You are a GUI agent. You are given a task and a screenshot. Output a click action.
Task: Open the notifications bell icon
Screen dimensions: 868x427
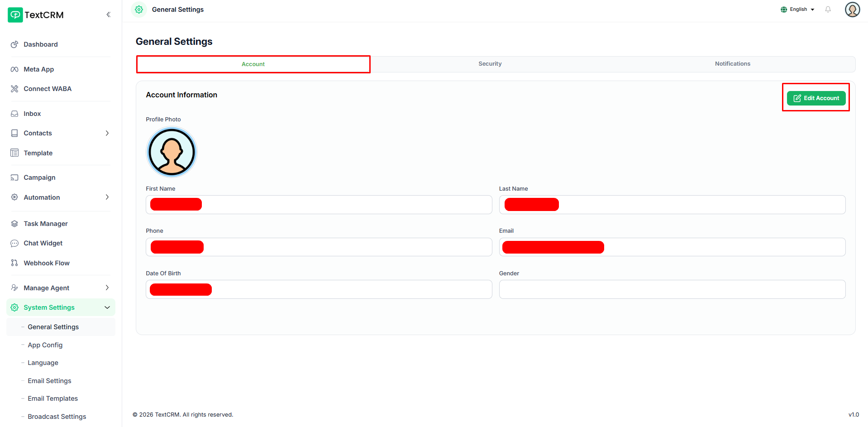828,10
